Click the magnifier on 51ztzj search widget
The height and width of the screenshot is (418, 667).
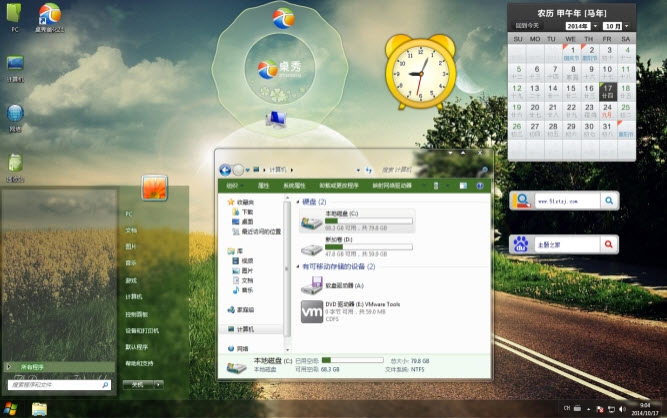(x=609, y=201)
